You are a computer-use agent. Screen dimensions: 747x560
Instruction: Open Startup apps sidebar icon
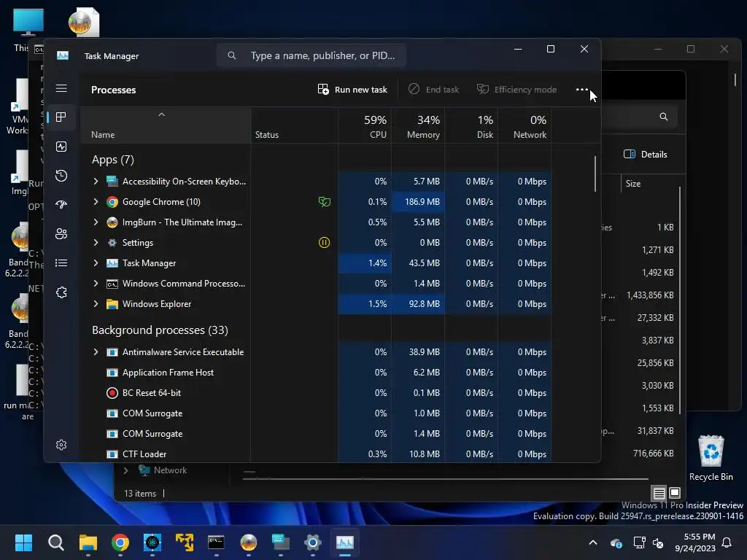pos(61,205)
